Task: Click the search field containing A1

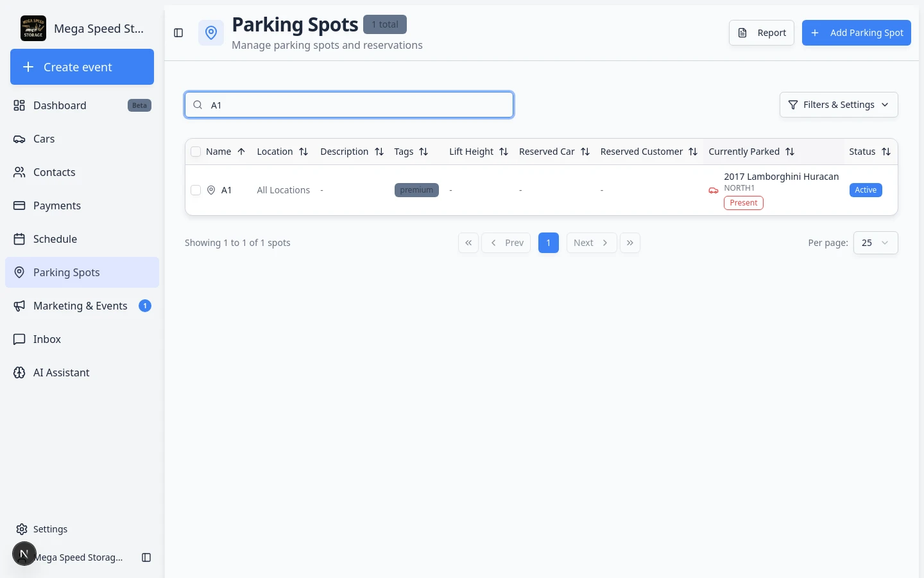Action: pyautogui.click(x=349, y=105)
